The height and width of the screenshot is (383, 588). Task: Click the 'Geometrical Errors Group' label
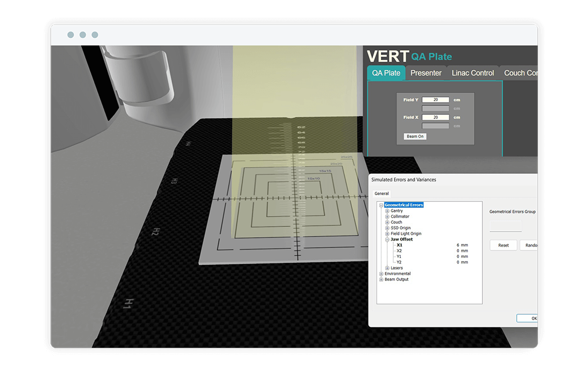512,212
